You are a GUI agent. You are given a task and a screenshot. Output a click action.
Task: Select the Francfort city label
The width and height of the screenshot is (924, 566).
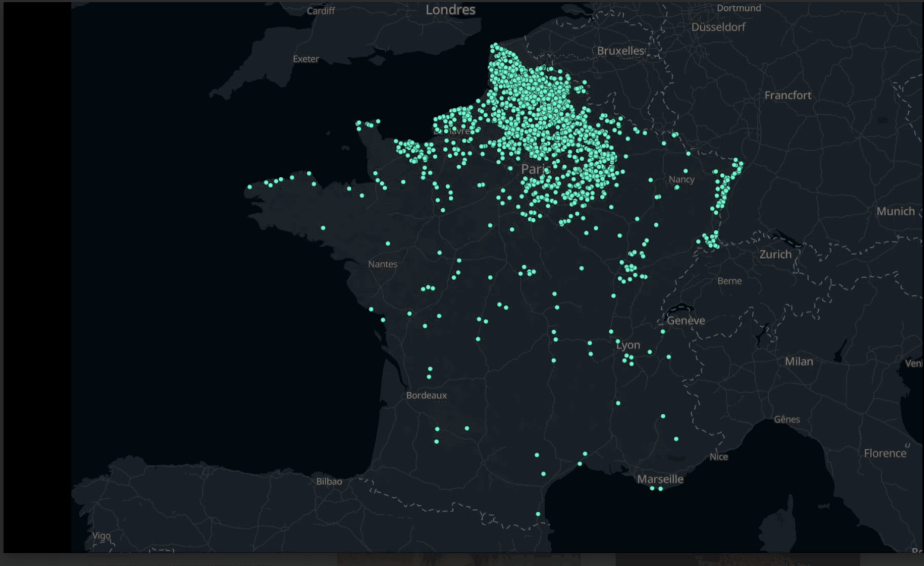787,96
